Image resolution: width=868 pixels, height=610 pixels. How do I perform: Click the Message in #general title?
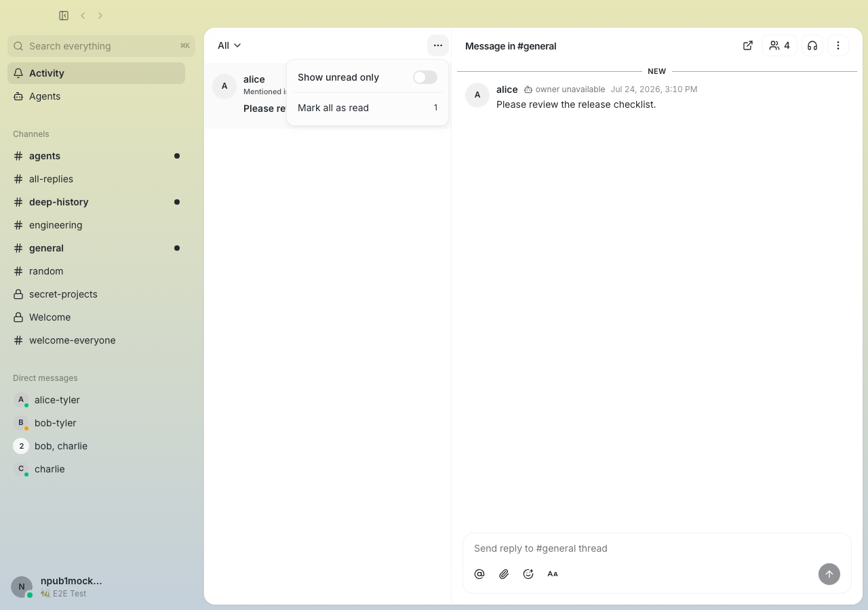pos(511,46)
